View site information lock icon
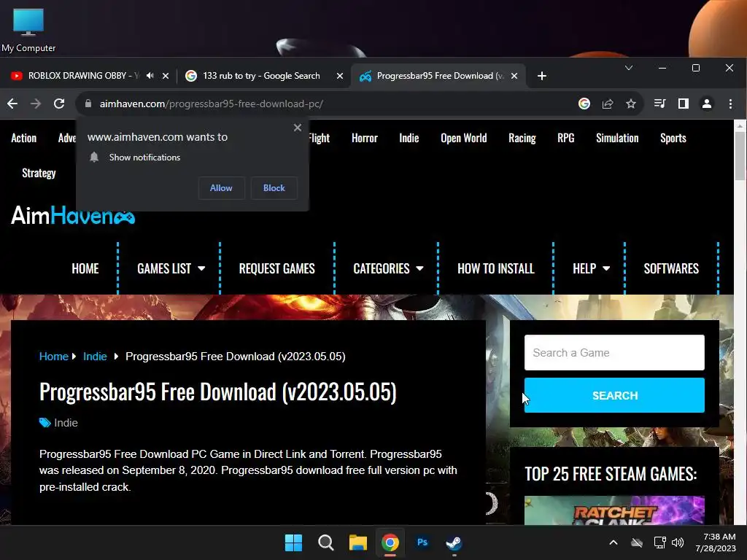Image resolution: width=747 pixels, height=560 pixels. [x=88, y=104]
